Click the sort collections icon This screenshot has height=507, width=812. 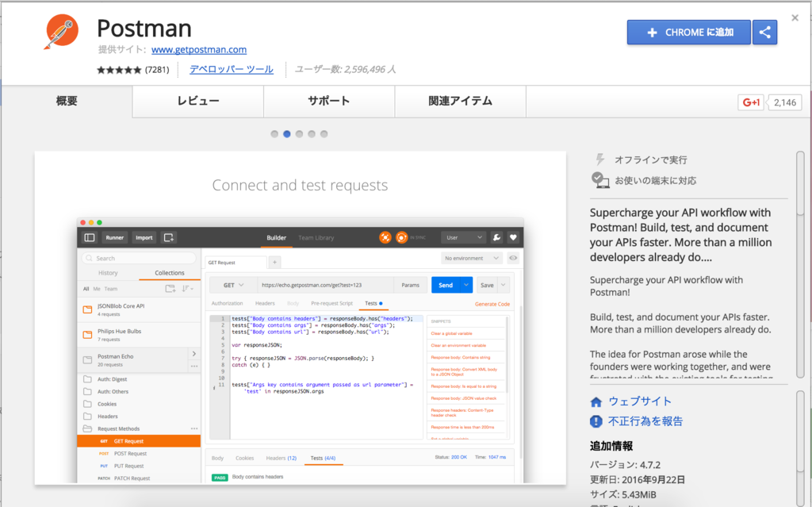[x=187, y=289]
